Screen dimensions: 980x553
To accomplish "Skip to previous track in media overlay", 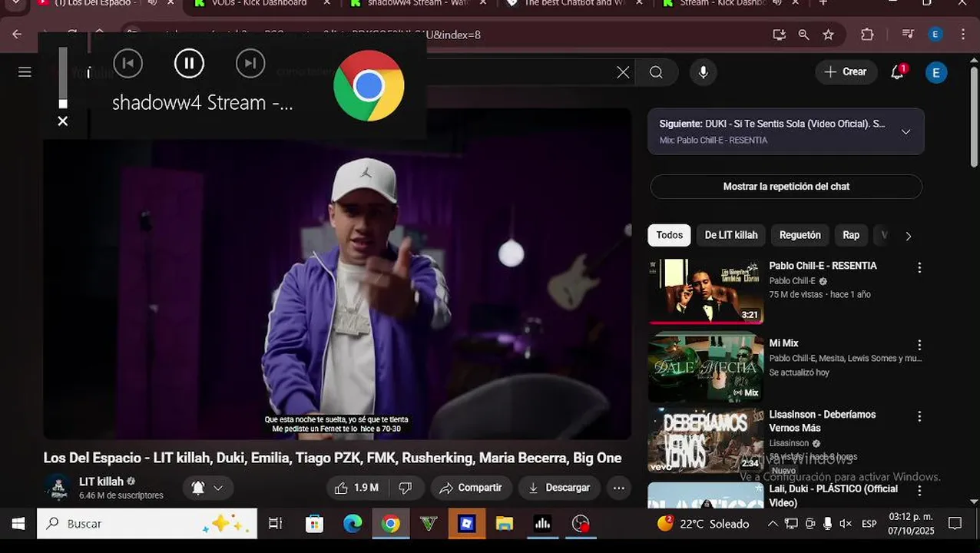I will click(x=128, y=63).
